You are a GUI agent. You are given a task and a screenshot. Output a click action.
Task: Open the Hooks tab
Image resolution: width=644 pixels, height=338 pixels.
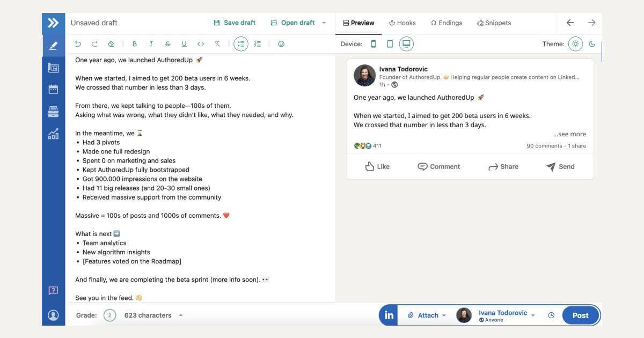402,23
